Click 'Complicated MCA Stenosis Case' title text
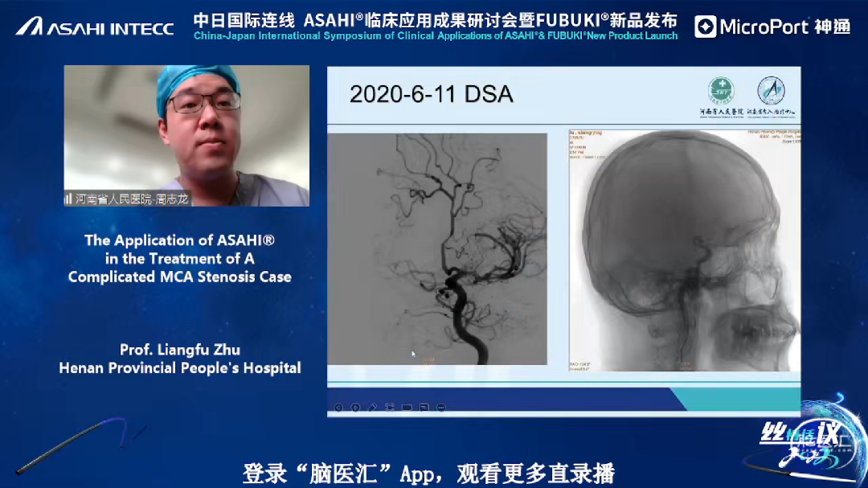This screenshot has width=868, height=488. coord(180,277)
